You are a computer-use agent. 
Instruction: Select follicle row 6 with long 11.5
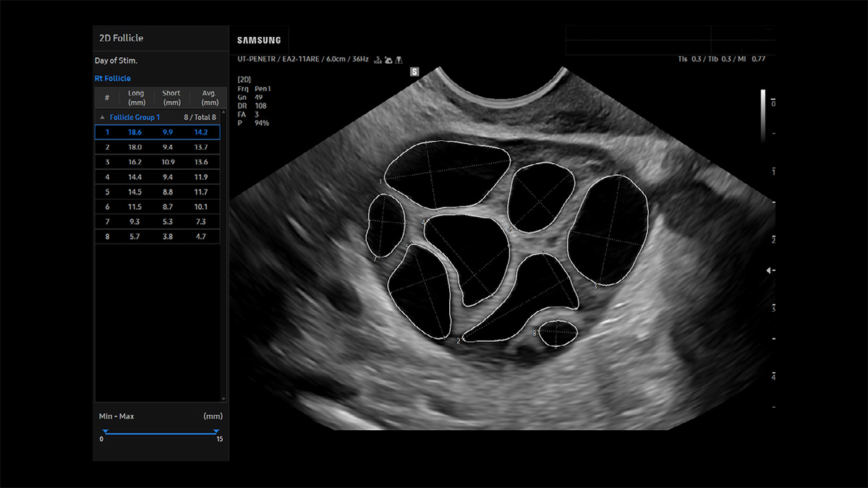click(x=157, y=207)
